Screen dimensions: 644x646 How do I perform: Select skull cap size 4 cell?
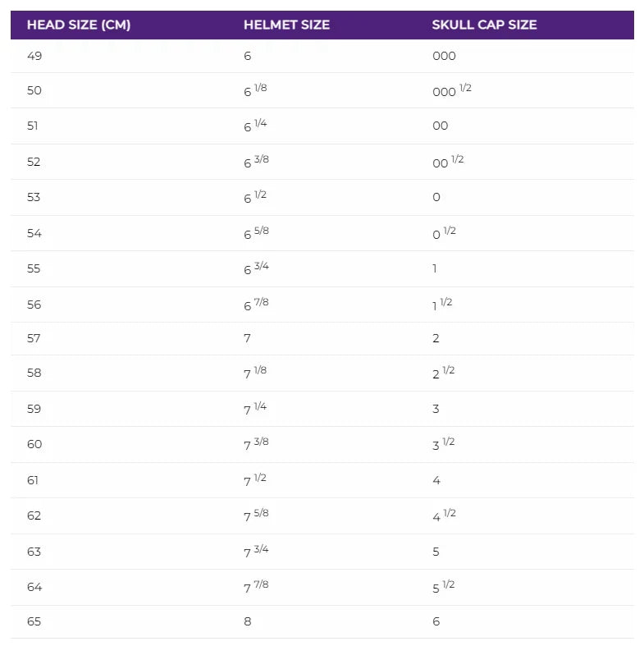point(436,480)
